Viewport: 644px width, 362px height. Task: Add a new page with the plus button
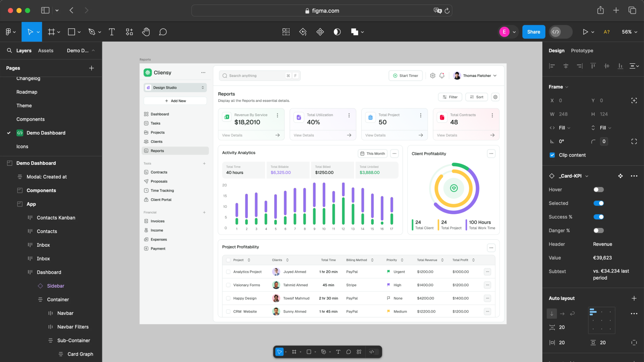91,68
